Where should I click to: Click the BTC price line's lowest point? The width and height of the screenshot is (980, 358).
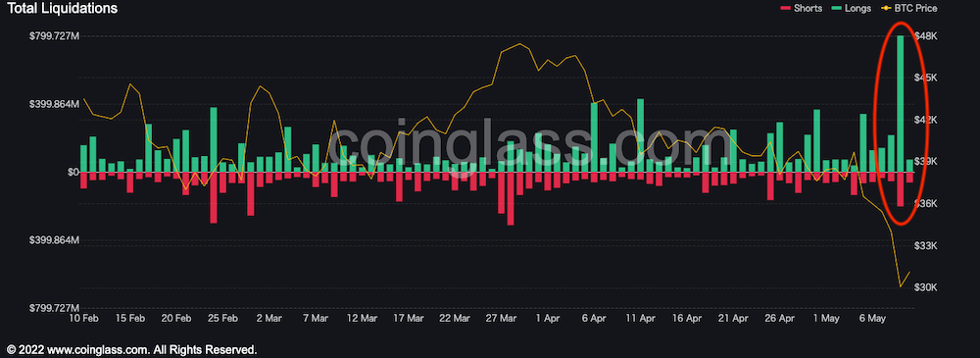[x=901, y=286]
